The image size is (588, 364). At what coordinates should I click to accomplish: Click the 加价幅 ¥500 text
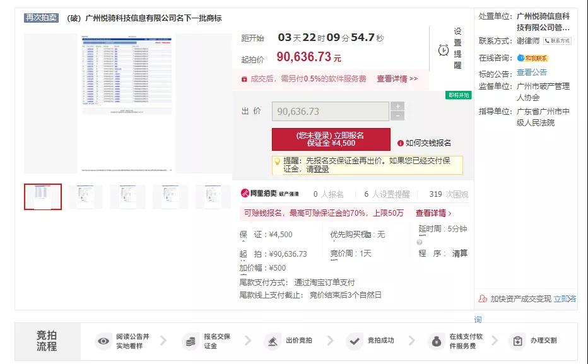tap(262, 268)
